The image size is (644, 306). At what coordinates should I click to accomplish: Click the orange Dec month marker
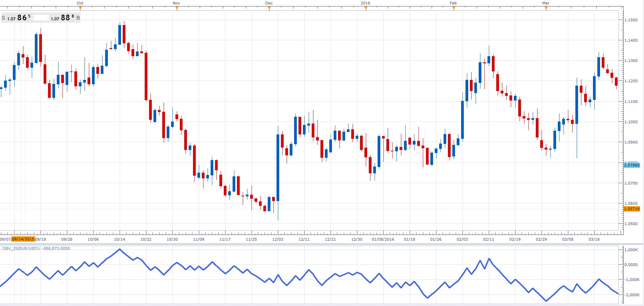pyautogui.click(x=269, y=8)
